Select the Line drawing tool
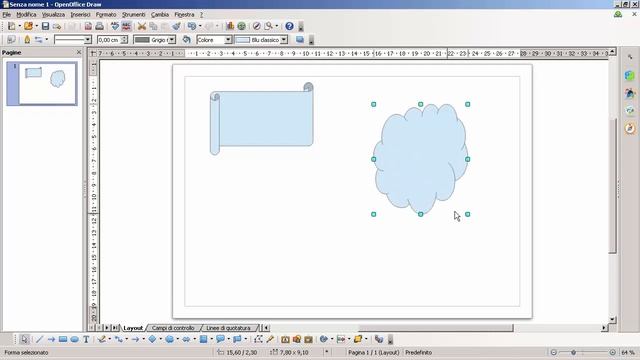 pyautogui.click(x=39, y=339)
